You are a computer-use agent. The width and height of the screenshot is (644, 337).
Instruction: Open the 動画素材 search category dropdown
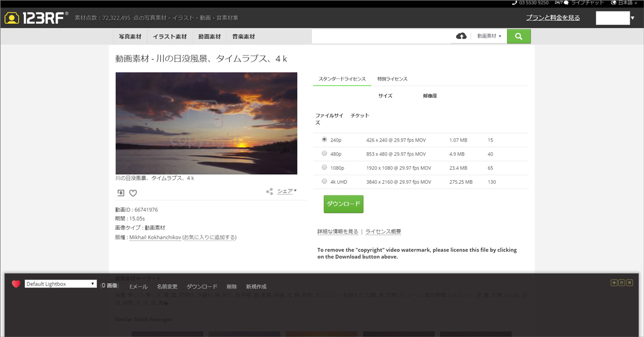(x=489, y=36)
